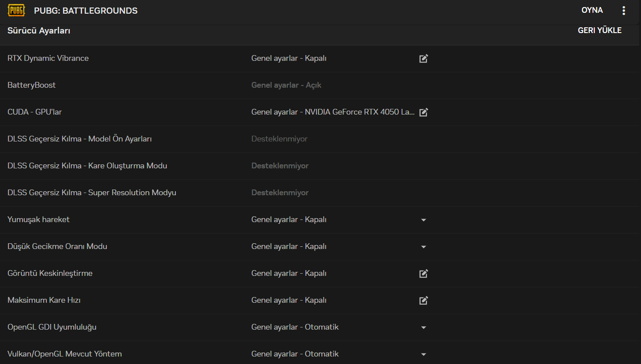Click the PUBG: BATTLEGROUNDS title
Viewport: 641px width, 364px height.
pos(86,11)
